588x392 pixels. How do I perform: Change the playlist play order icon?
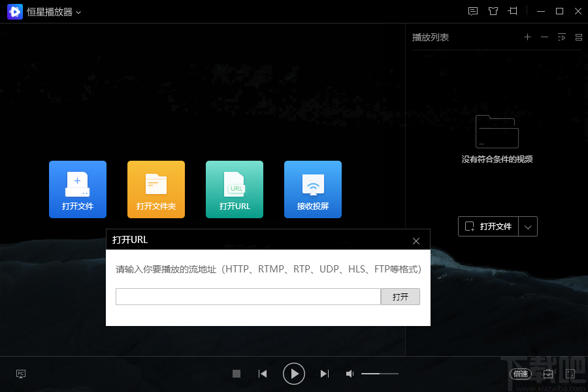pyautogui.click(x=561, y=37)
